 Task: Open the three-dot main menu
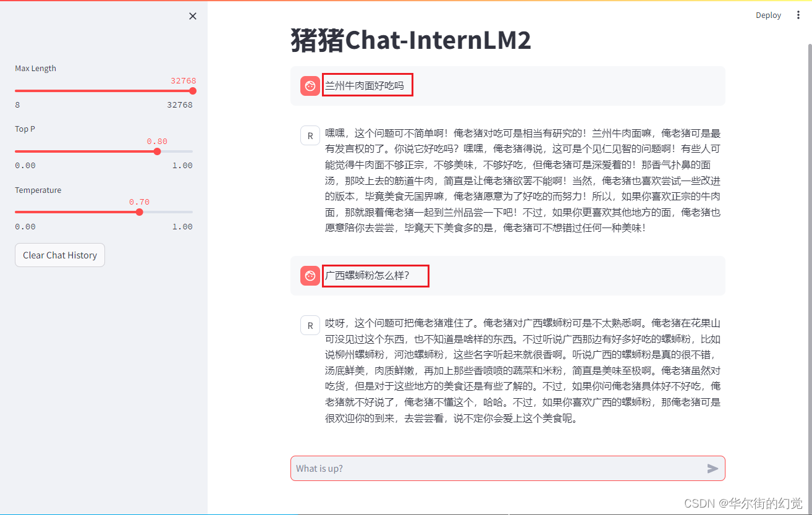coord(798,15)
